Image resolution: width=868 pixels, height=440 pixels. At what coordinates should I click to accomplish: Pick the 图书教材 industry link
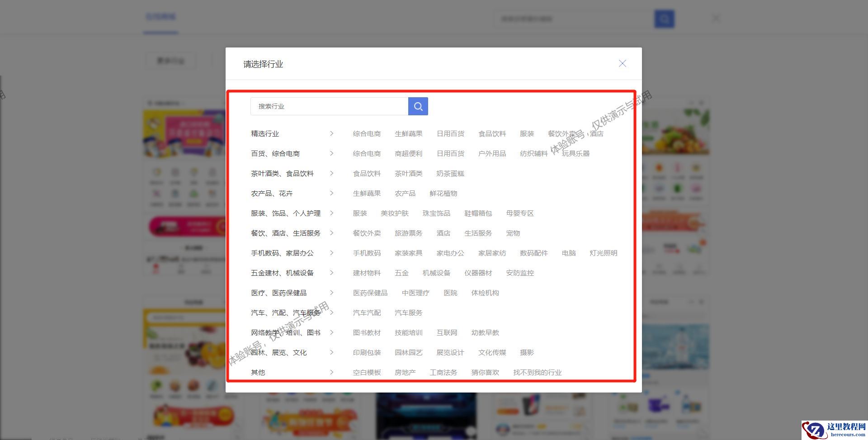tap(367, 333)
